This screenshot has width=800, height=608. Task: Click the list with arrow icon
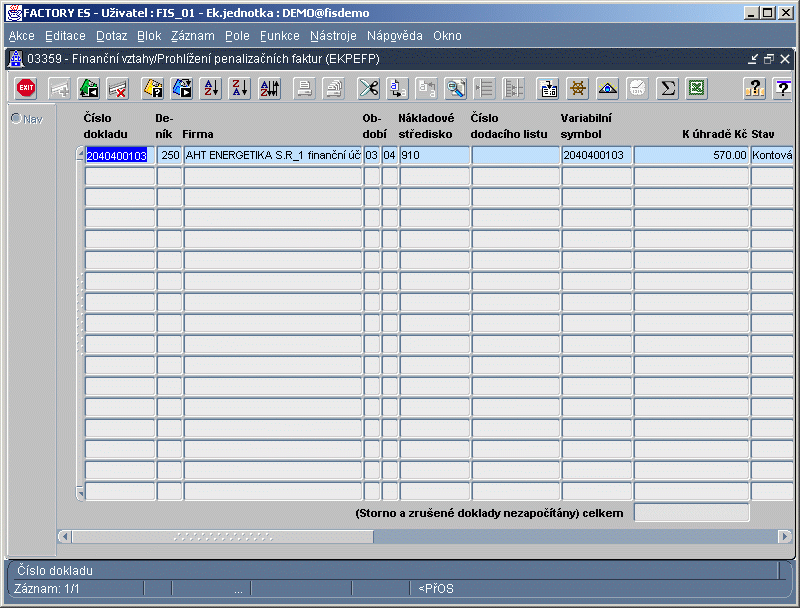[x=484, y=88]
